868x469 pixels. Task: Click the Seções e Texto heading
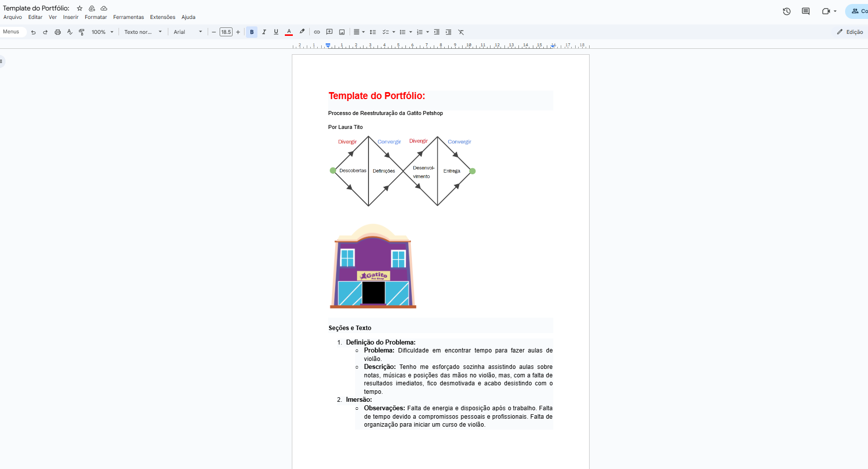click(x=350, y=328)
